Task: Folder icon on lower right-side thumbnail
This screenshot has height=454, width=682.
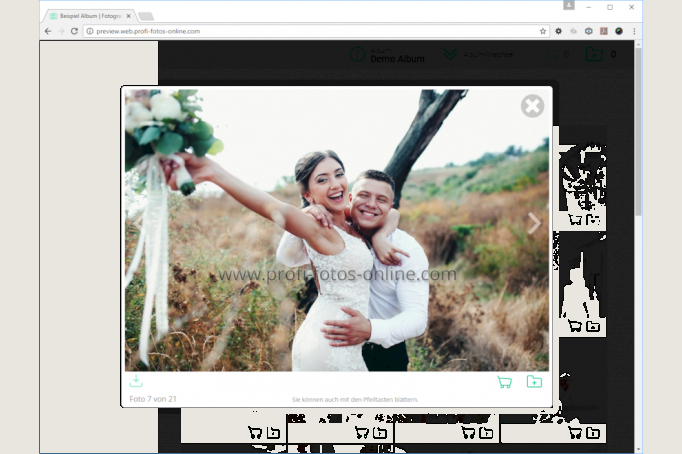Action: pos(593,326)
